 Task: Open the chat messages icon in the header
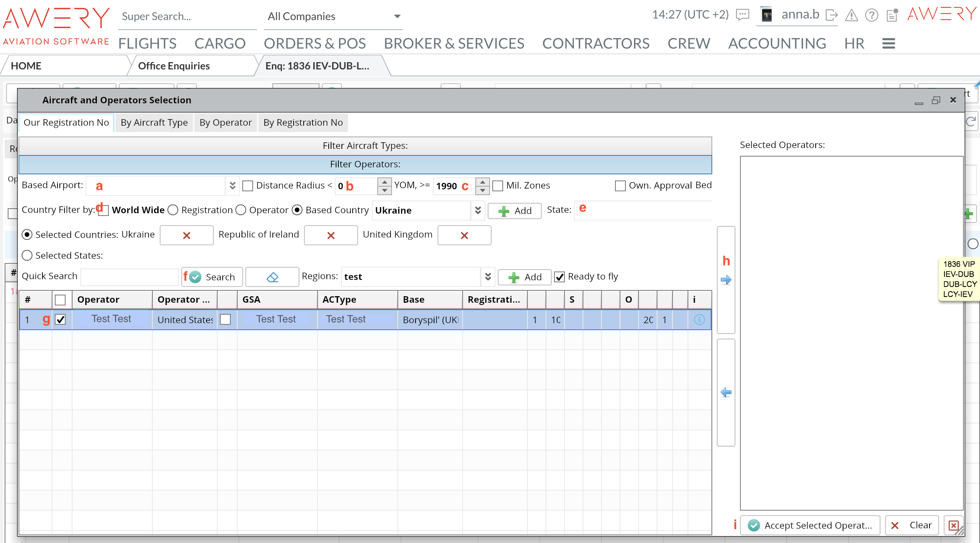click(x=742, y=15)
